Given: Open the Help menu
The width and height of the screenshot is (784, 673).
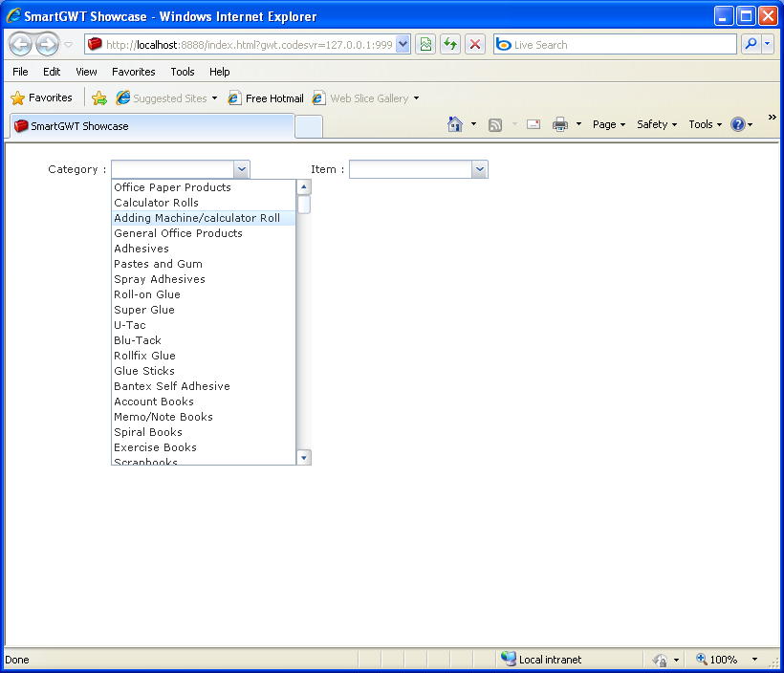Looking at the screenshot, I should 220,72.
